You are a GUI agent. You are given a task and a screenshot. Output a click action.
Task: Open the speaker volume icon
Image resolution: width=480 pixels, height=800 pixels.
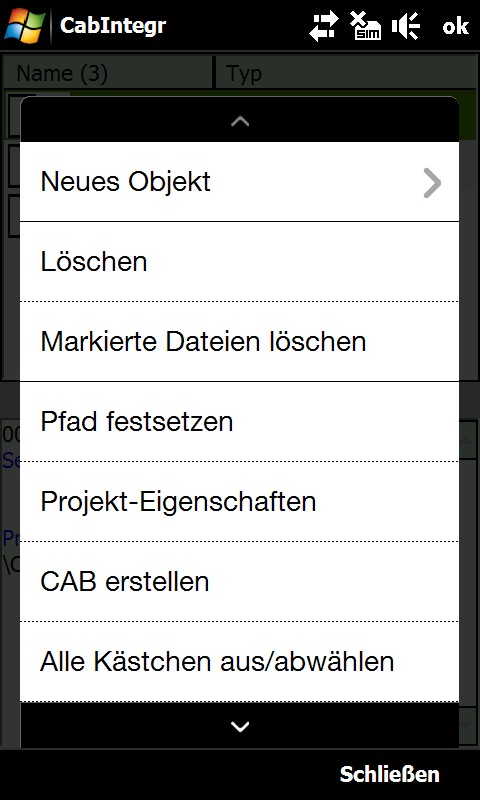pyautogui.click(x=406, y=26)
